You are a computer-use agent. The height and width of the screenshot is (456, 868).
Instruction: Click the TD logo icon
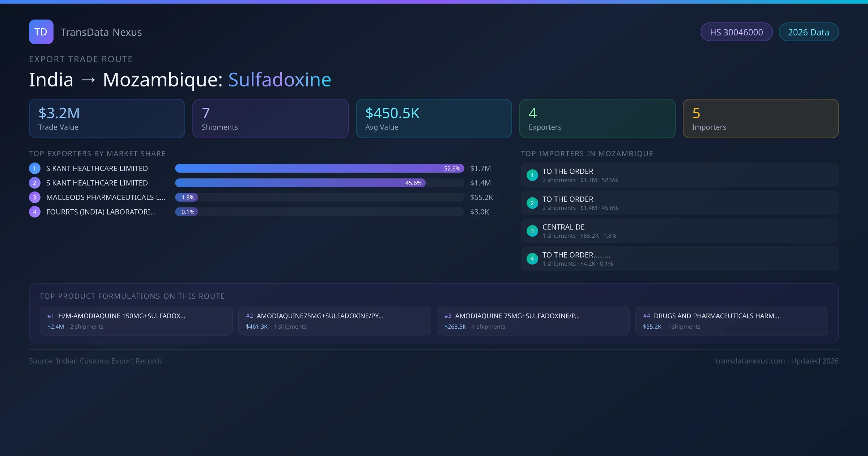pos(41,32)
